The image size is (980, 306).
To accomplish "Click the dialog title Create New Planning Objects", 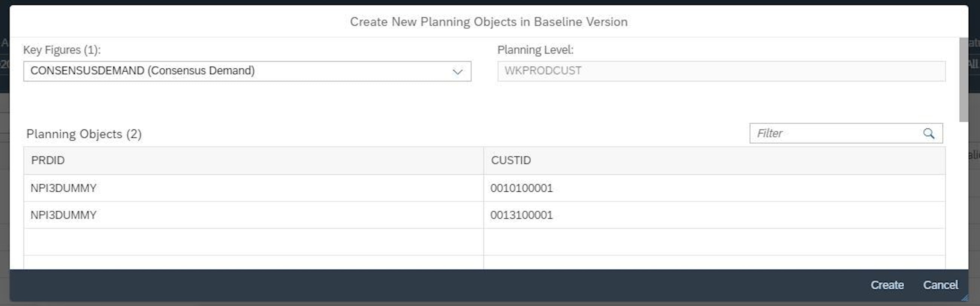I will pyautogui.click(x=488, y=22).
